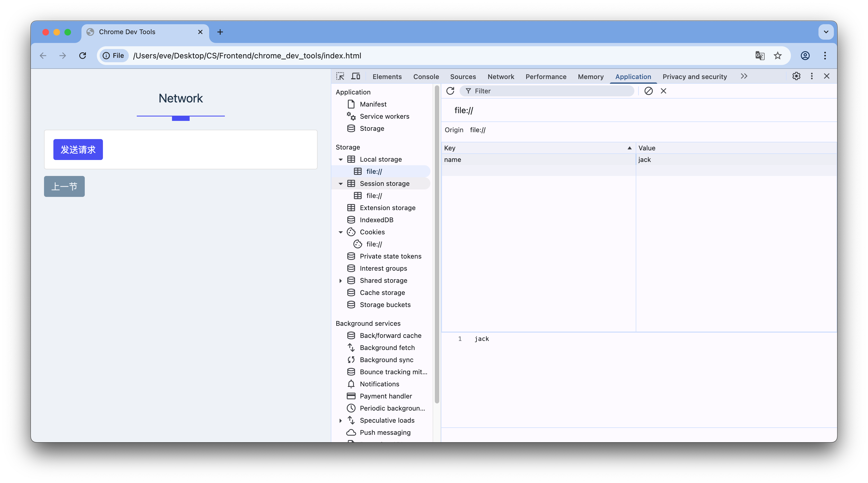The width and height of the screenshot is (868, 483).
Task: Collapse the Local storage tree node
Action: (341, 159)
